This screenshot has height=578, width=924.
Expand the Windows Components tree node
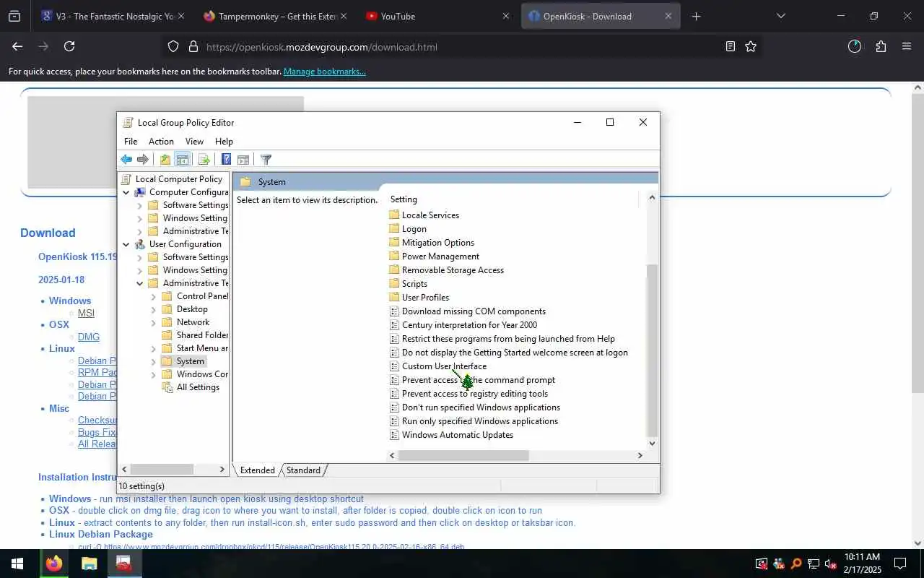[x=154, y=374]
